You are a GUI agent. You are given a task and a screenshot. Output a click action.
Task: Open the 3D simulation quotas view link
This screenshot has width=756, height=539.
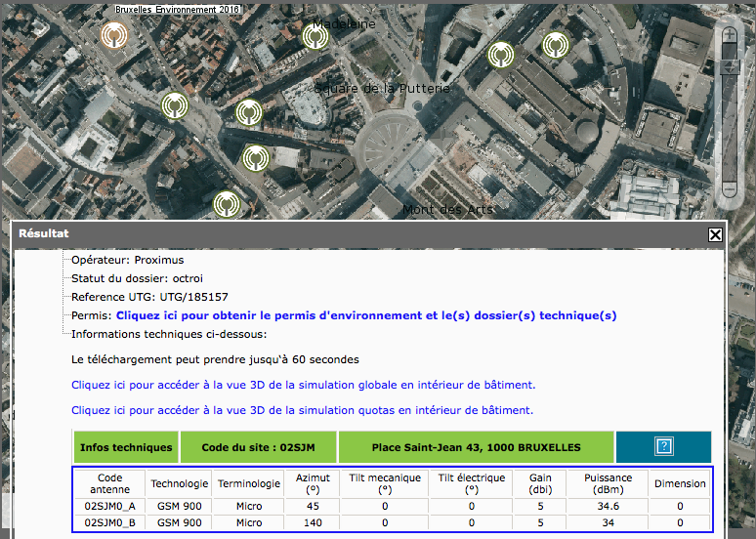(x=302, y=410)
